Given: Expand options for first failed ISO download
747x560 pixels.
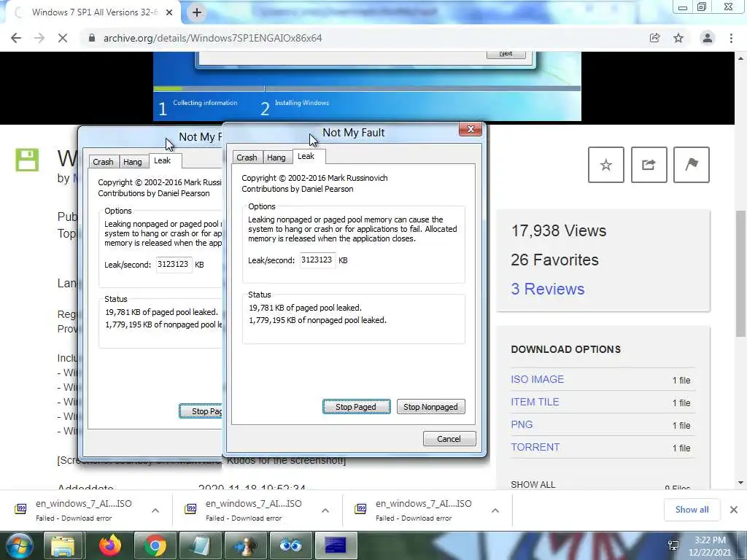Looking at the screenshot, I should pos(155,510).
